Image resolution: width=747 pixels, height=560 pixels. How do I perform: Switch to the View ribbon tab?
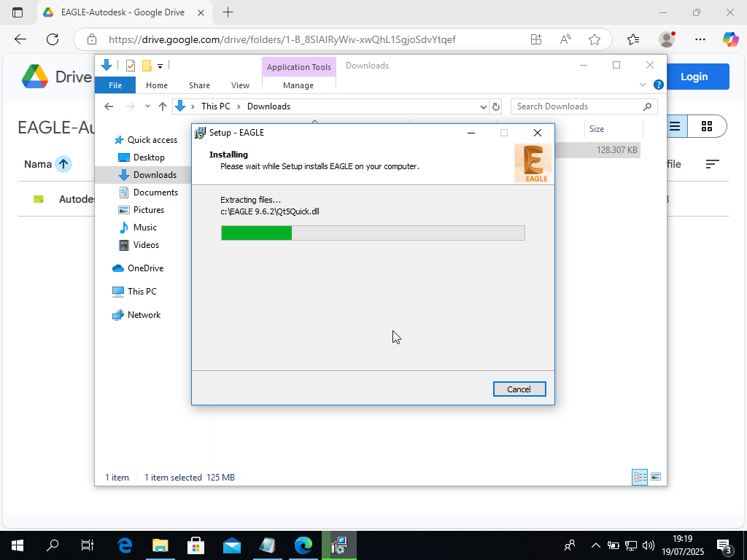240,85
